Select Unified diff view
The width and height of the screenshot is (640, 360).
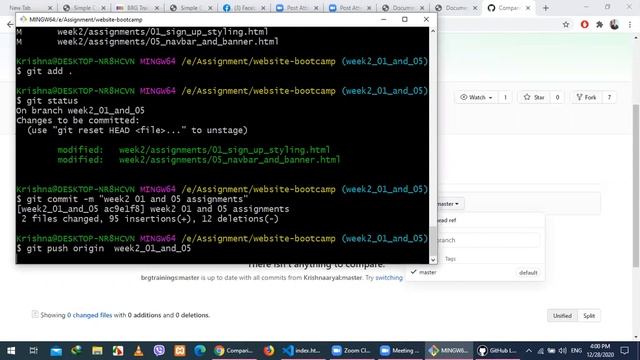(x=562, y=316)
